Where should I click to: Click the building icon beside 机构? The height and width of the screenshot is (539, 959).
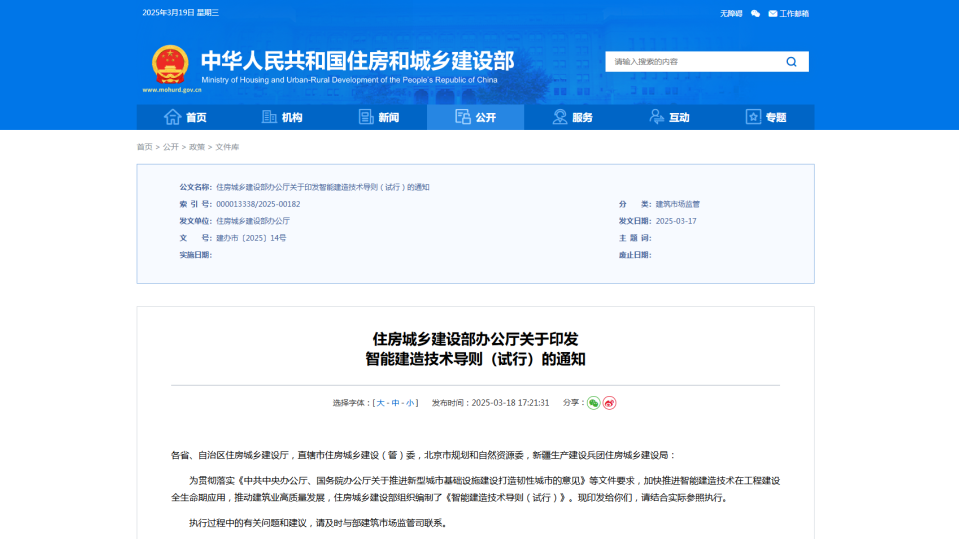click(269, 117)
